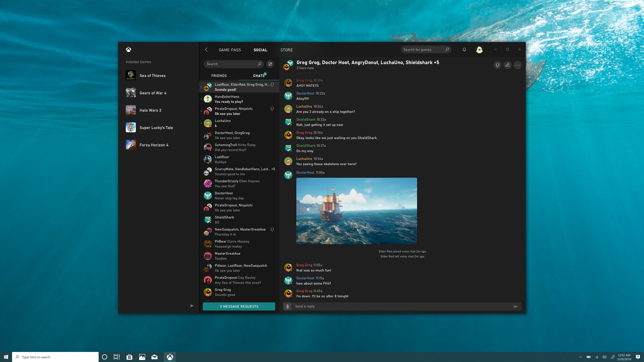Click the back navigation arrow icon

pos(207,50)
